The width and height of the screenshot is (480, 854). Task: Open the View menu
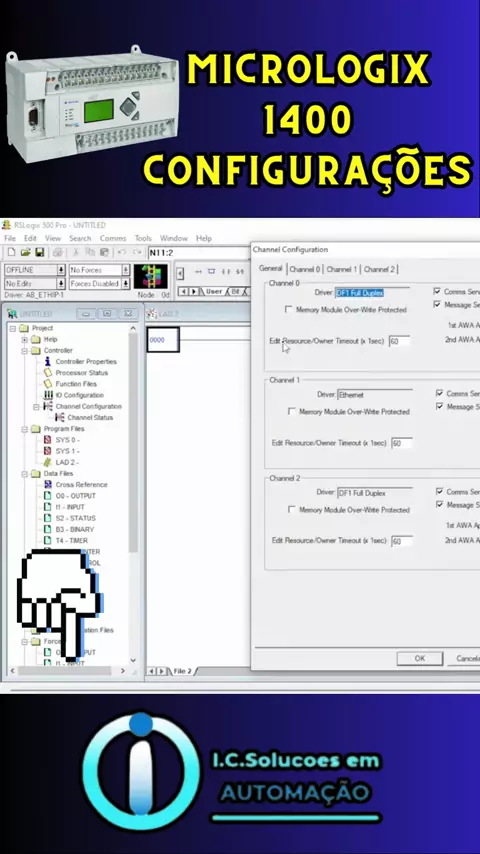click(x=53, y=239)
